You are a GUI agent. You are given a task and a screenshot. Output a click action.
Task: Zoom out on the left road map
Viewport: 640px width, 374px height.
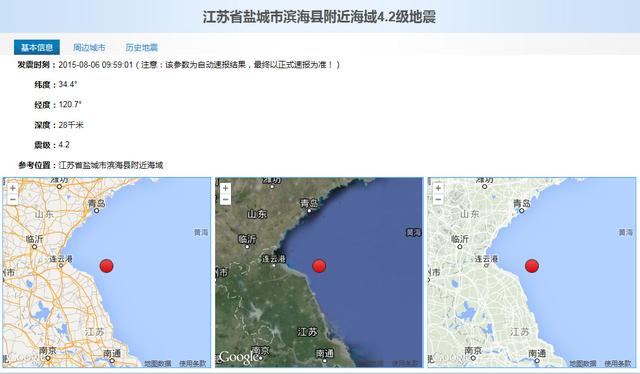click(x=13, y=199)
